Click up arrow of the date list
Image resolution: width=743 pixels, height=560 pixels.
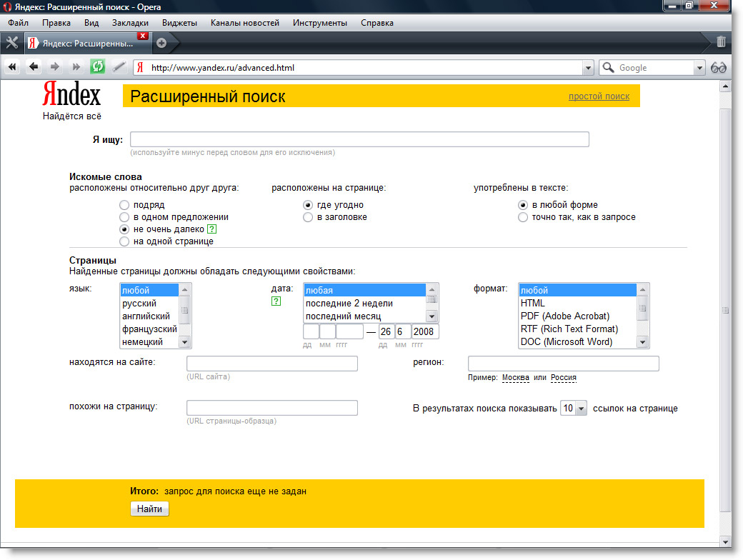432,289
